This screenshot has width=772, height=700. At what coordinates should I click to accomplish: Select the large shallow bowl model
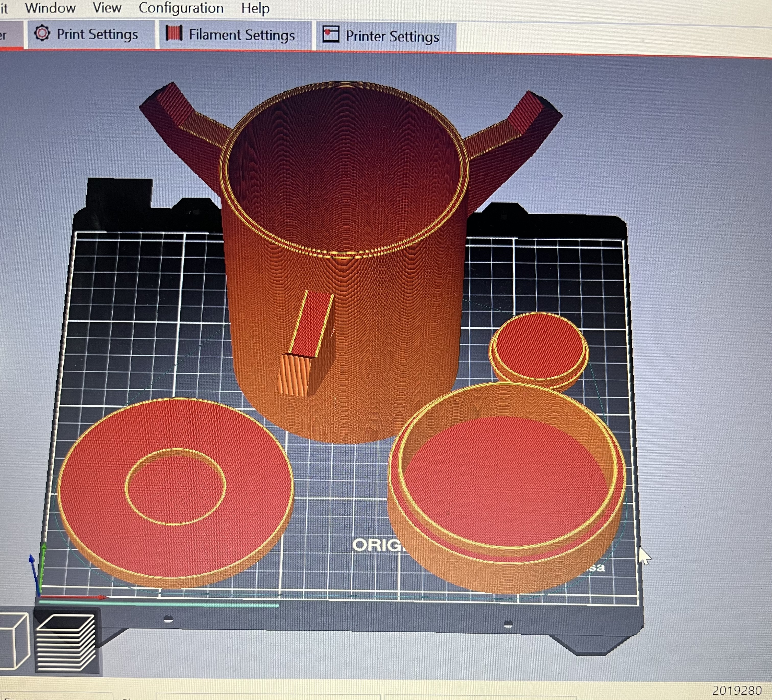506,488
